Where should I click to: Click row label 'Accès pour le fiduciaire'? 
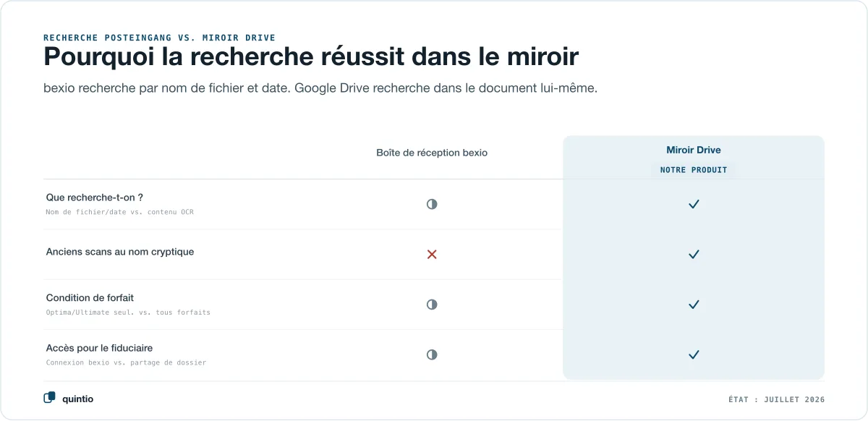[x=99, y=348]
